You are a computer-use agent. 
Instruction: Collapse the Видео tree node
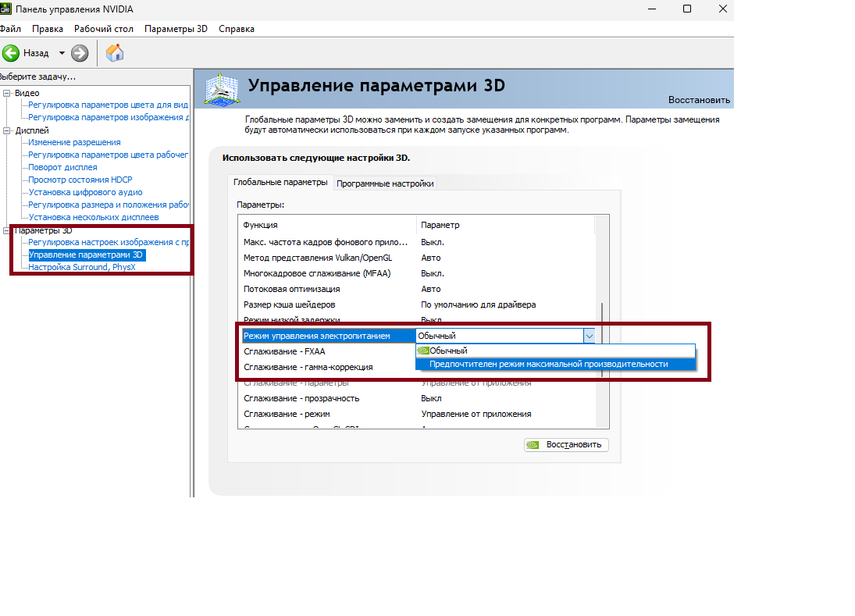point(6,93)
